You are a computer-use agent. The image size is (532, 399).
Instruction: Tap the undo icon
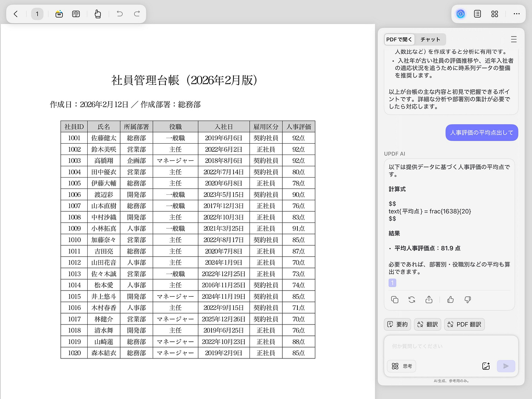119,14
